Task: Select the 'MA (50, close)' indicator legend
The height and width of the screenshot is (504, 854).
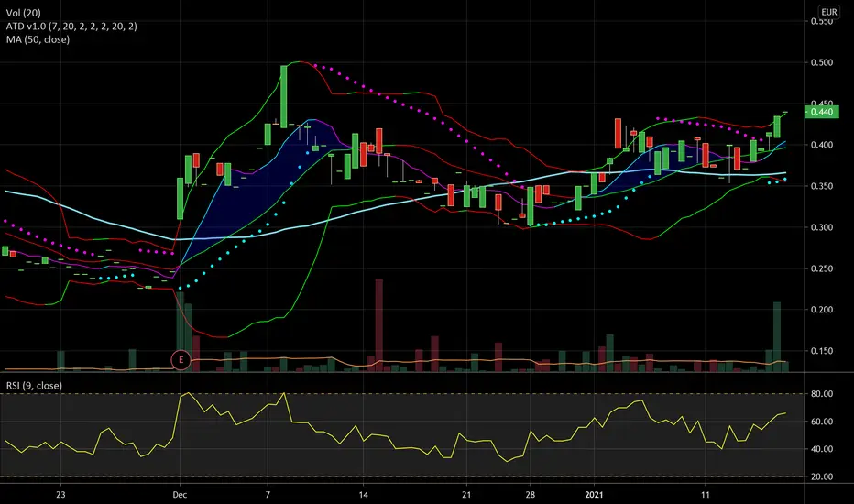Action: tap(38, 39)
